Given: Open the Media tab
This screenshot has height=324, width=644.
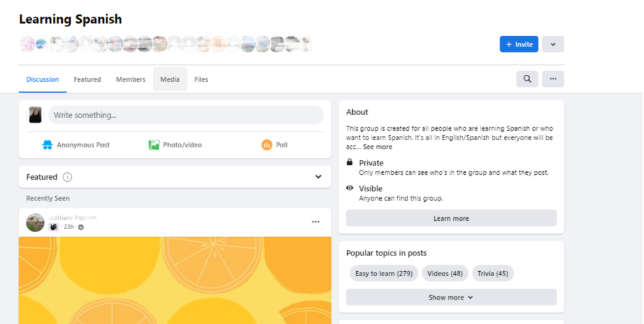Looking at the screenshot, I should pyautogui.click(x=170, y=79).
